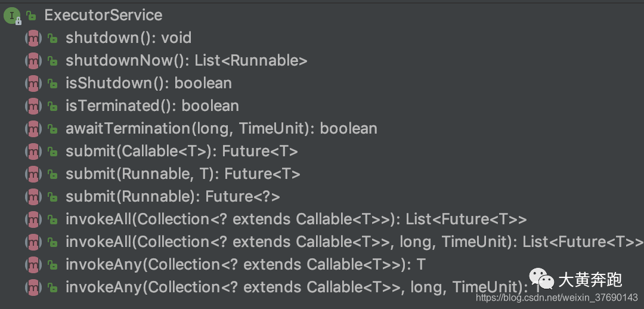Click the green visibility lock beside isShutdown()
Viewport: 644px width, 309px height.
pos(52,84)
